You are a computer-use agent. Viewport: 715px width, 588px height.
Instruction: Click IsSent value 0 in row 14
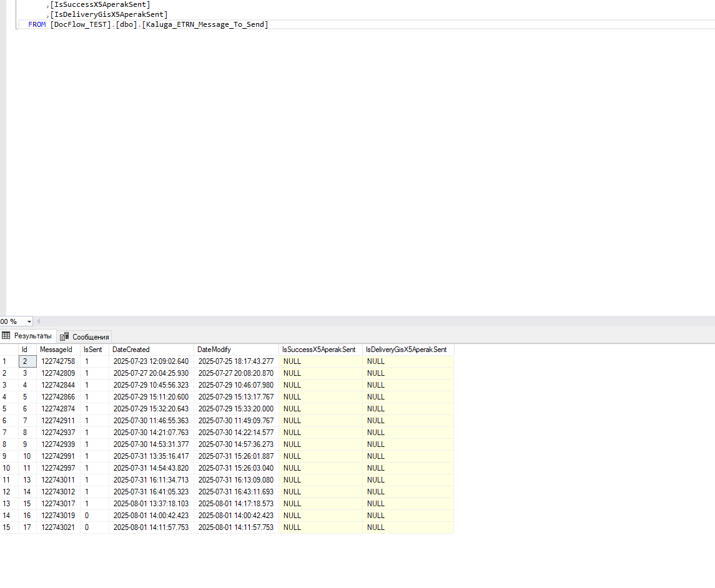pos(94,516)
